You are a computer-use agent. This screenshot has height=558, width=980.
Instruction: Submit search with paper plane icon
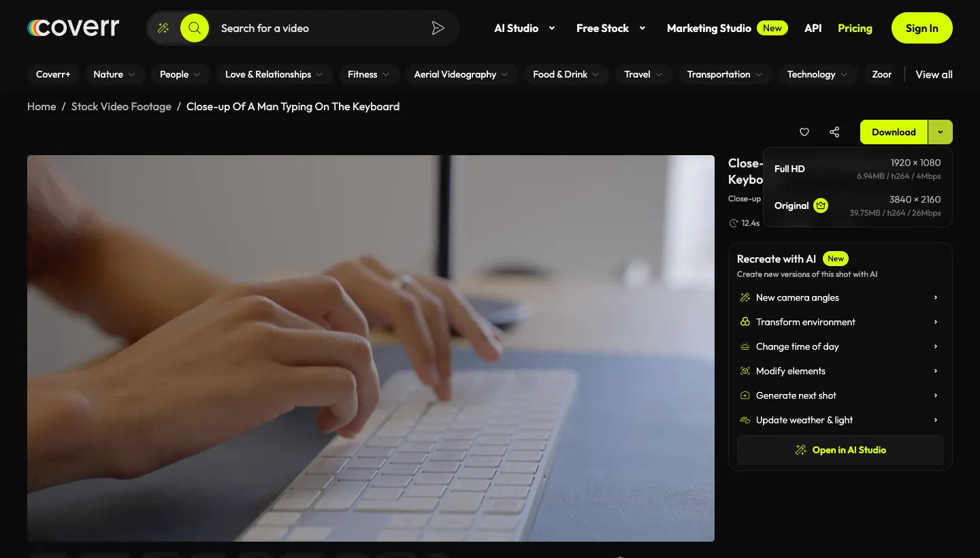(438, 28)
